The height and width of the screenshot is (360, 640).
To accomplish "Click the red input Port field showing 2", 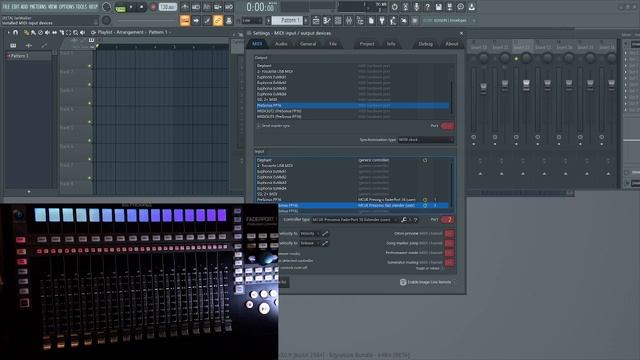I will click(447, 220).
